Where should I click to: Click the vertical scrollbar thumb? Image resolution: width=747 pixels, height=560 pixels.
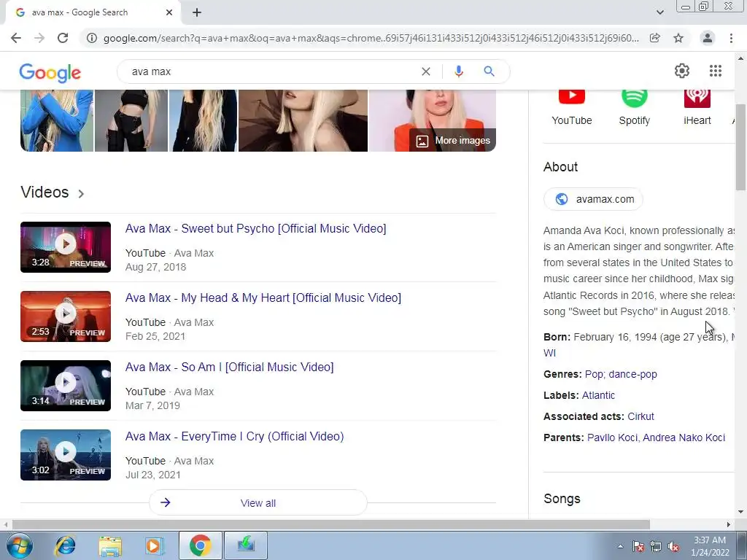740,147
